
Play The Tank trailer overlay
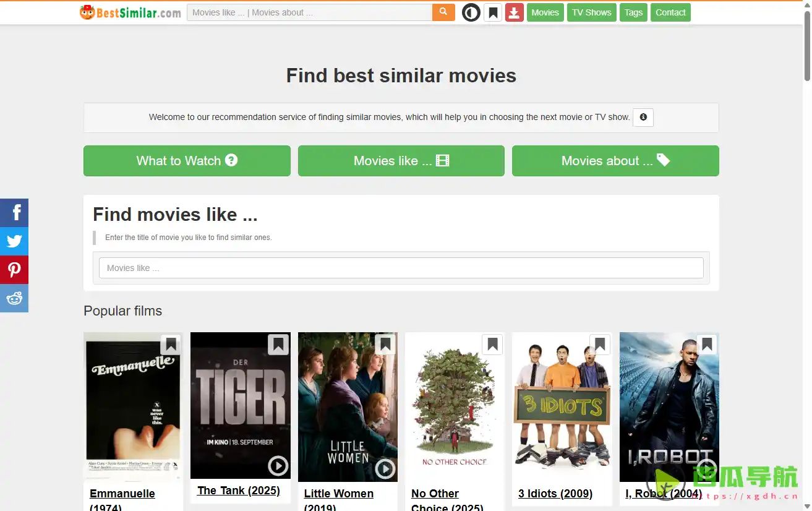click(x=277, y=466)
